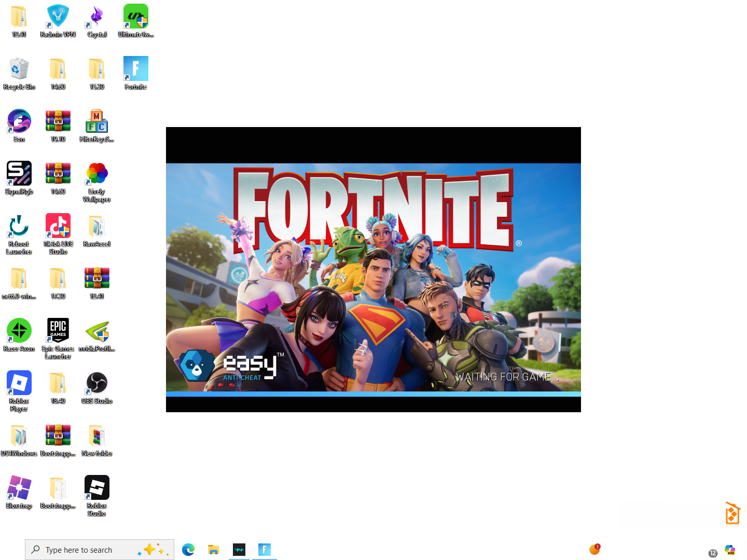Switch to the dark waveform taskbar app
Screen dimensions: 747x560
point(239,550)
